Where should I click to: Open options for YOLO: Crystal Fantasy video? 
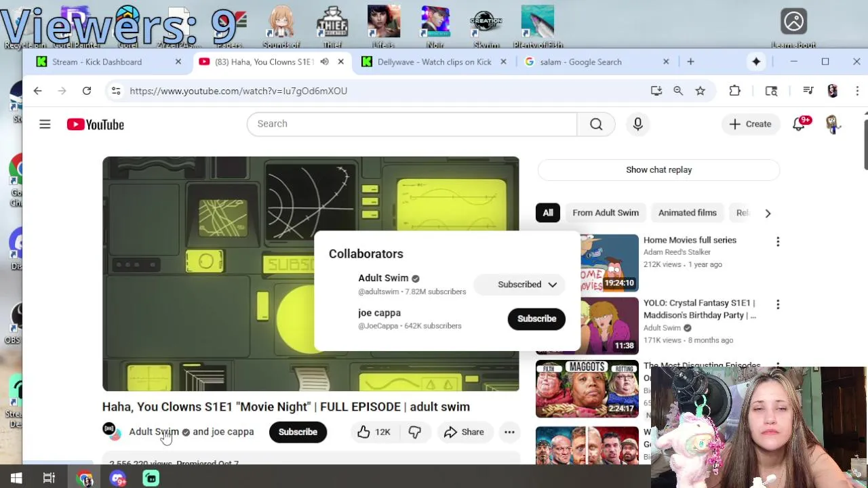click(x=778, y=304)
